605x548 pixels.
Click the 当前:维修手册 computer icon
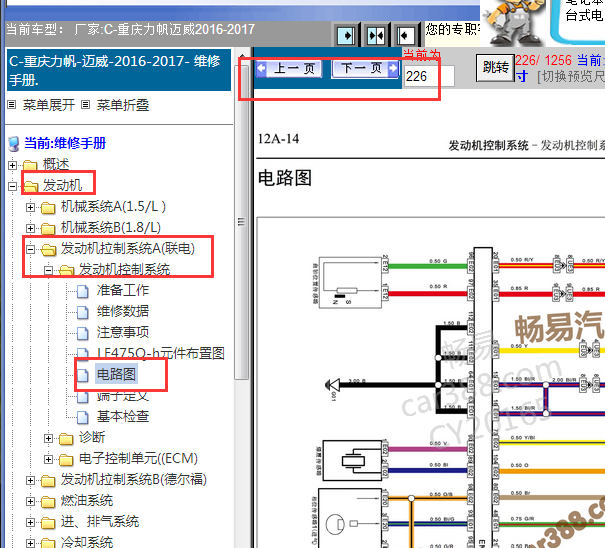[x=14, y=144]
